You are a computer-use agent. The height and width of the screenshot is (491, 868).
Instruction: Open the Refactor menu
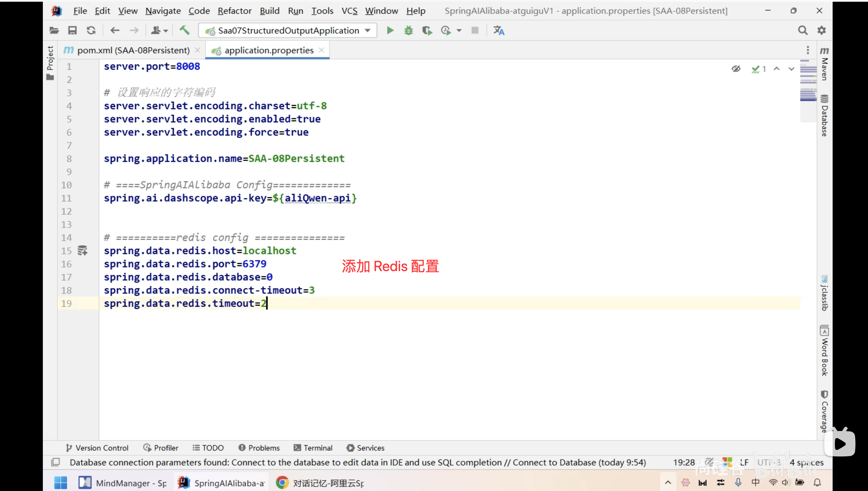click(234, 11)
